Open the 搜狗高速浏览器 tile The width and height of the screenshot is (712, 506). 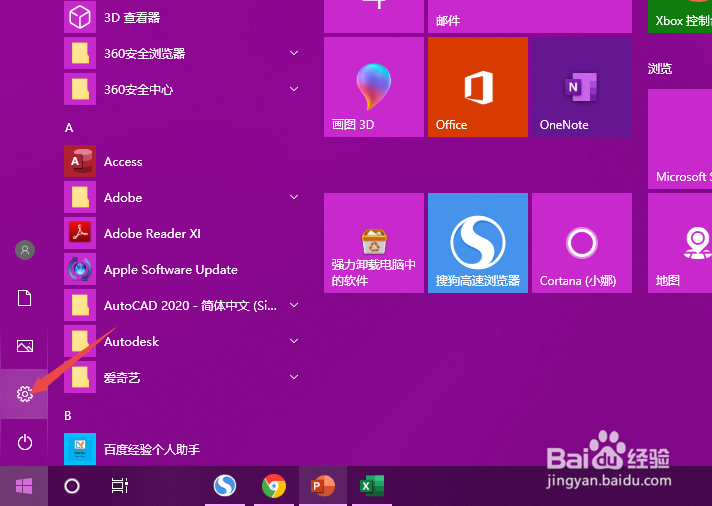(478, 243)
